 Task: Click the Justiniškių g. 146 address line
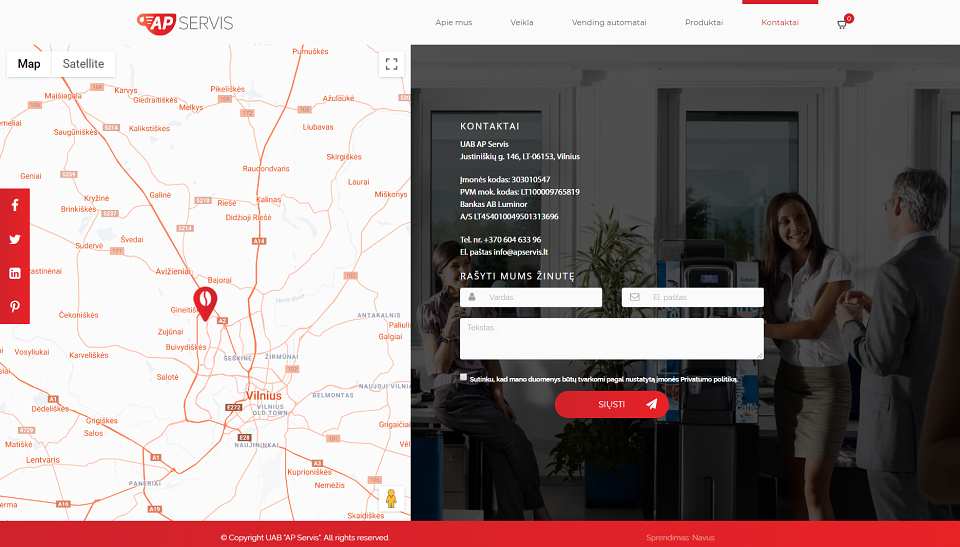point(520,156)
